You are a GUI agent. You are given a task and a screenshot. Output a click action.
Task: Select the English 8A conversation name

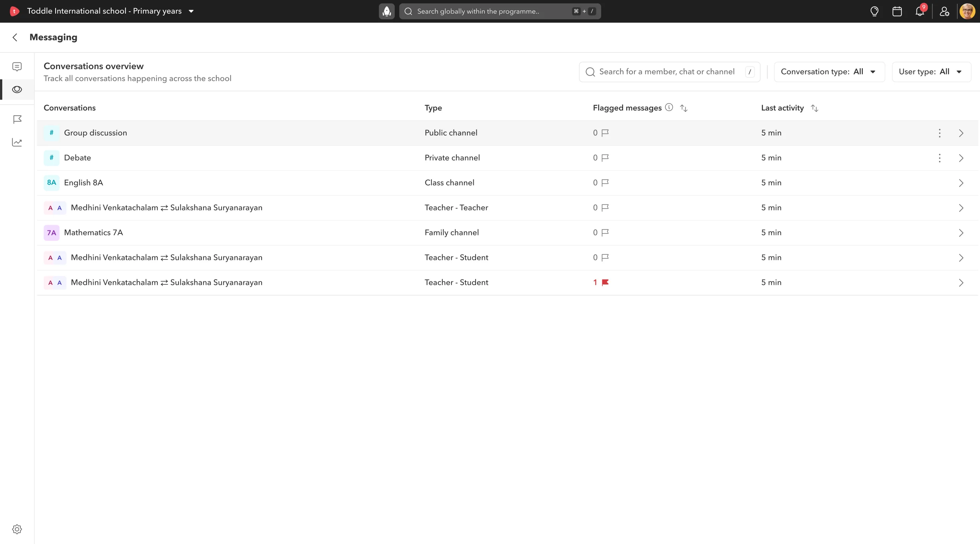point(83,182)
